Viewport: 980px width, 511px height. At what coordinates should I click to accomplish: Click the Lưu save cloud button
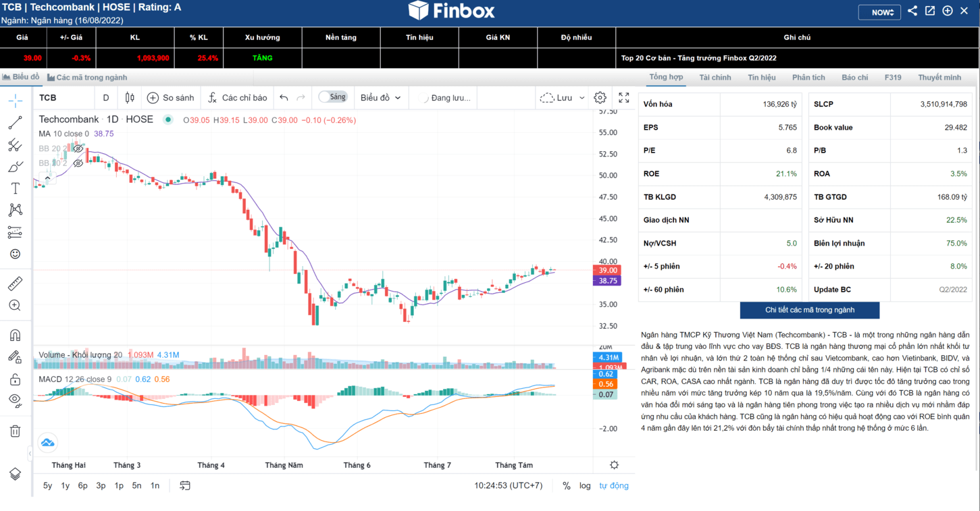556,98
